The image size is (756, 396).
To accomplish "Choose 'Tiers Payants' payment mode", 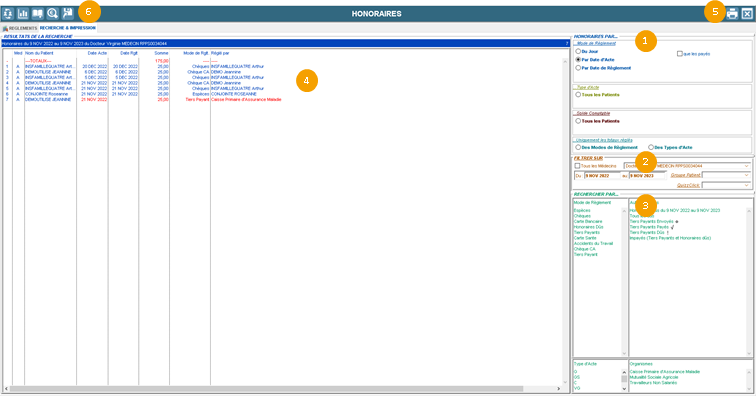I will click(x=587, y=232).
